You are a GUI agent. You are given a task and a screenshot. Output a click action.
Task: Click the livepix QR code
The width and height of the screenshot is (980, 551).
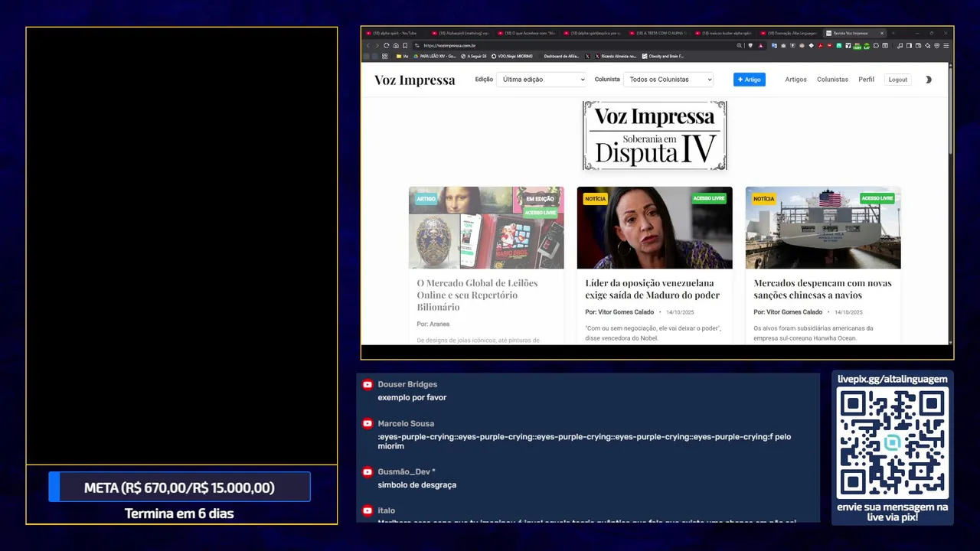tap(892, 442)
